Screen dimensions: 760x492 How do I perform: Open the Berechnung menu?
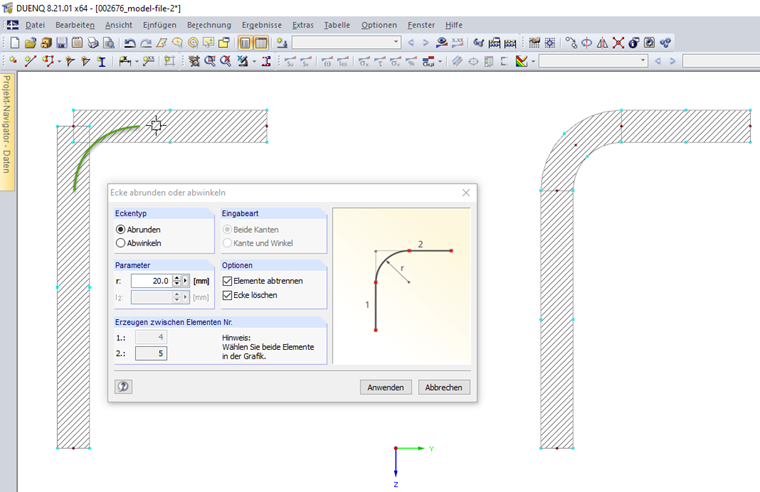coord(209,25)
